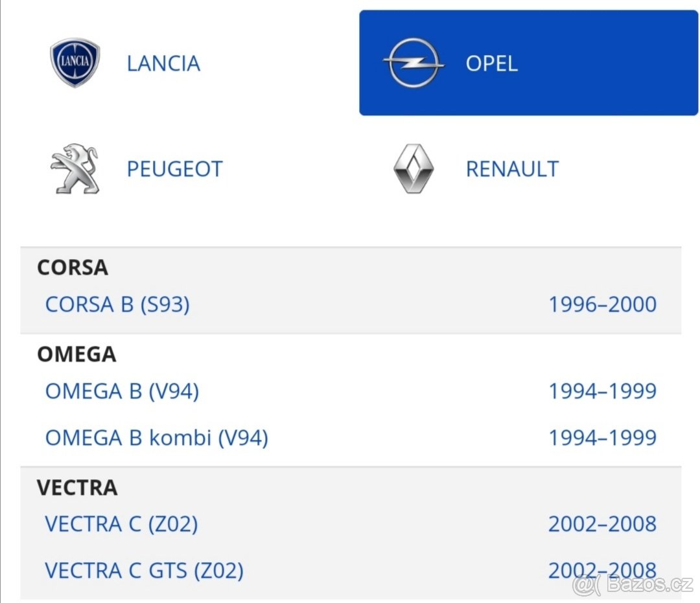Click the 2002–2008 years for Vectra C
Viewport: 700px width, 603px height.
(x=602, y=523)
